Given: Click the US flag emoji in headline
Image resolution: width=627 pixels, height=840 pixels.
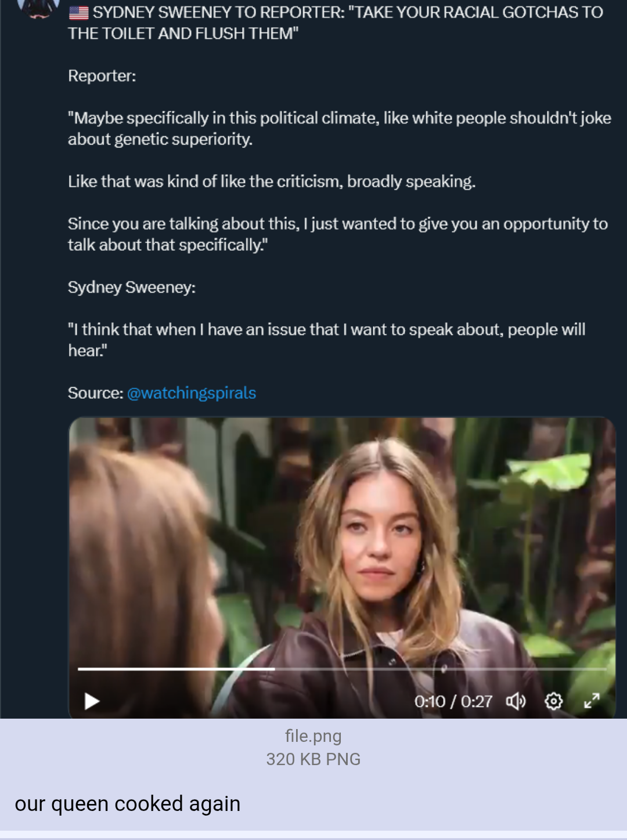Looking at the screenshot, I should coord(79,12).
